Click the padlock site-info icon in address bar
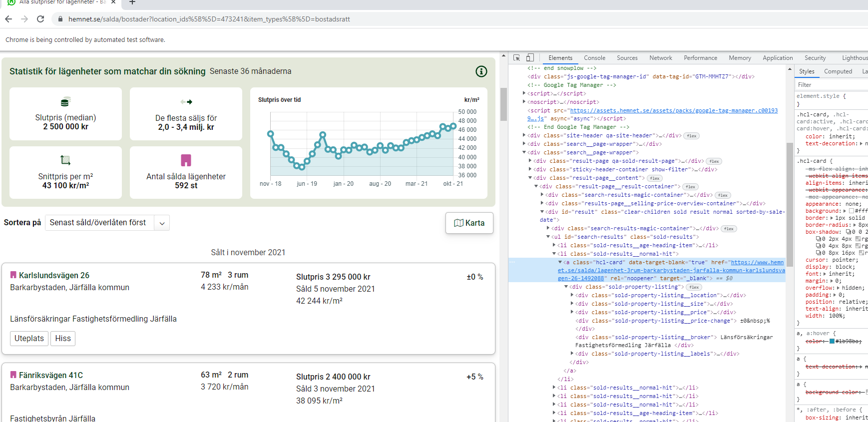The height and width of the screenshot is (422, 868). pyautogui.click(x=60, y=19)
